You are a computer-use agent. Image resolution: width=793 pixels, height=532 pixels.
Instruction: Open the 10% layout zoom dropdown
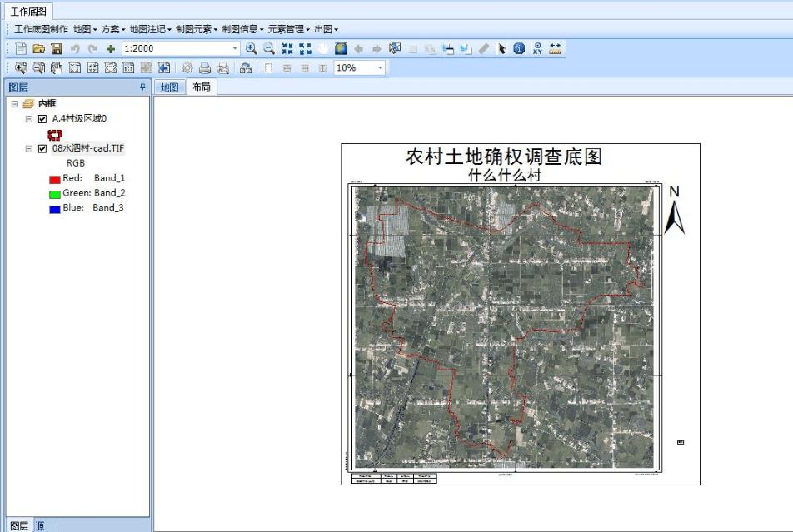(380, 68)
